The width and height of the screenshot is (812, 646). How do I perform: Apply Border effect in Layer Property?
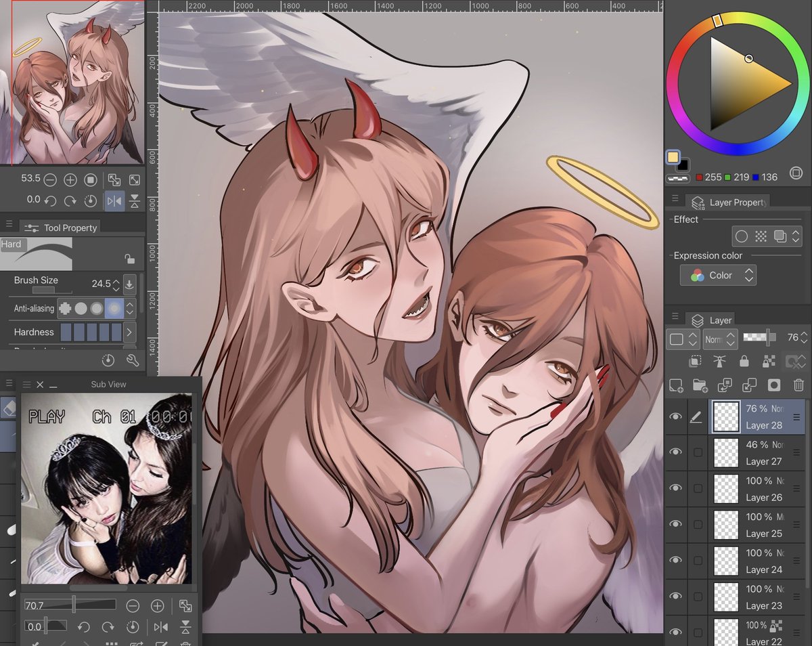tap(742, 236)
